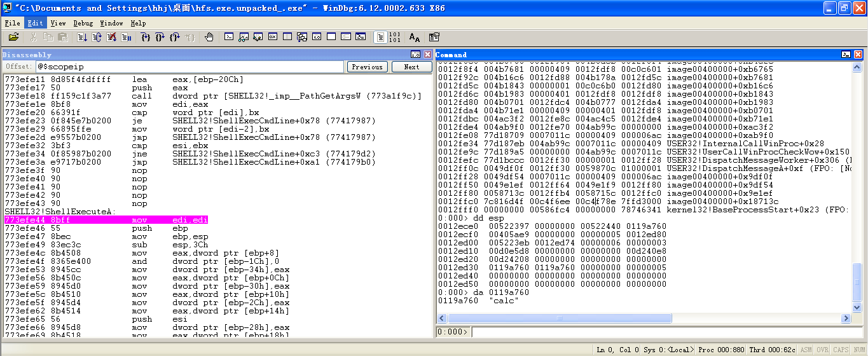Toggle the ASM indicator in status bar
This screenshot has height=356, width=868.
click(x=806, y=350)
